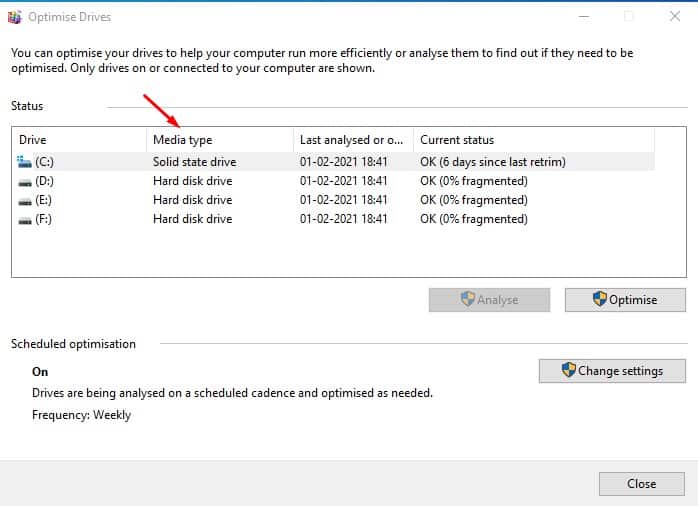Click the shield icon on Analyse button

(x=468, y=299)
